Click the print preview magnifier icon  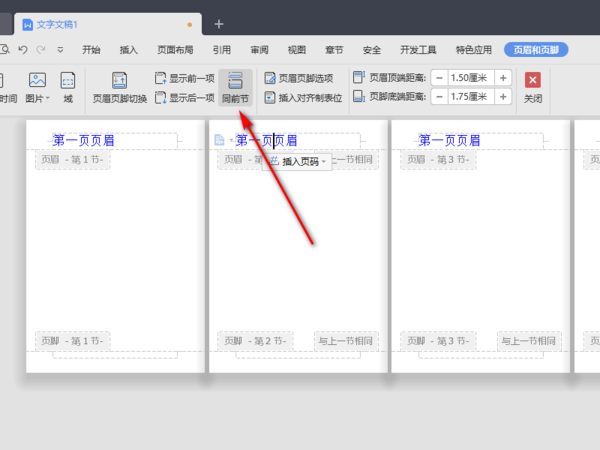pos(5,49)
